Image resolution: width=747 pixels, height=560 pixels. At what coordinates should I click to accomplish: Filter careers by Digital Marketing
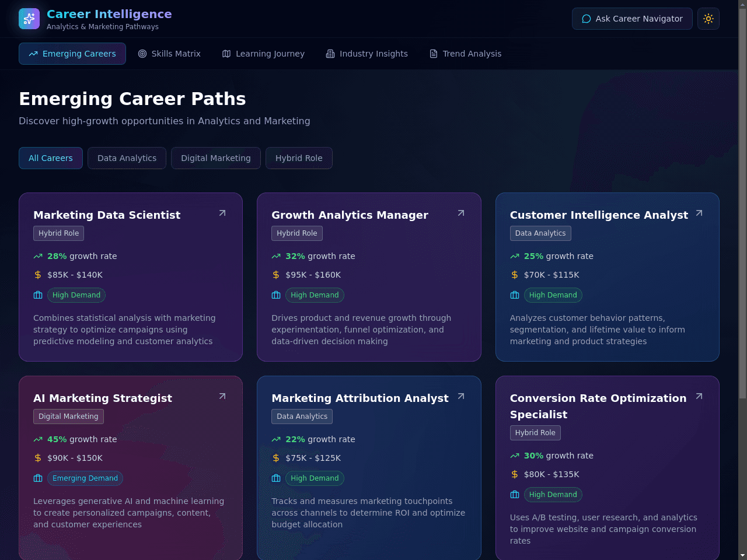tap(216, 158)
